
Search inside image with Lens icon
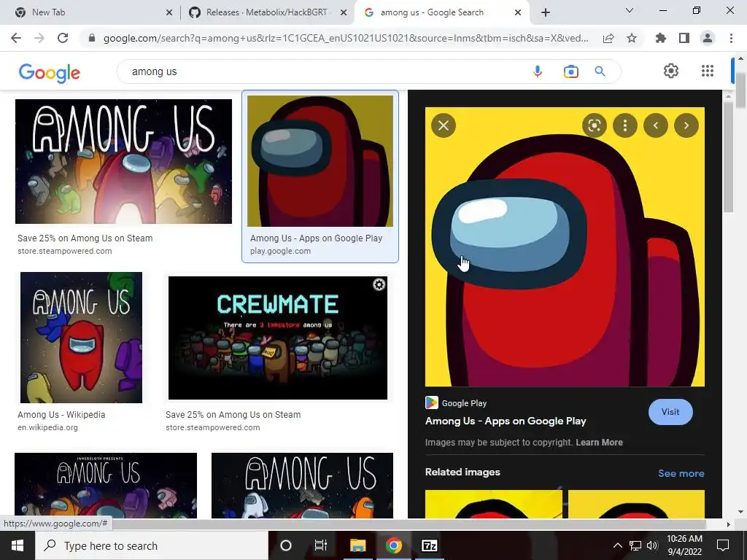[594, 125]
